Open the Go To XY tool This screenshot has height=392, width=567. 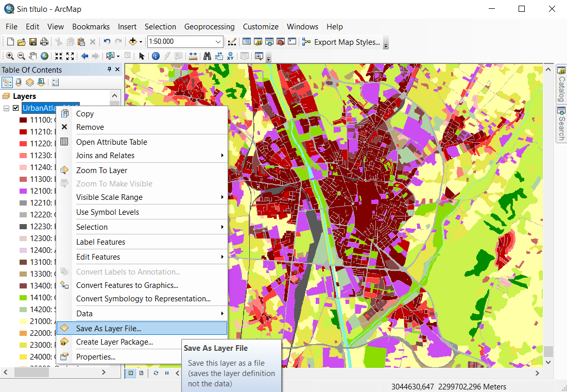click(230, 56)
